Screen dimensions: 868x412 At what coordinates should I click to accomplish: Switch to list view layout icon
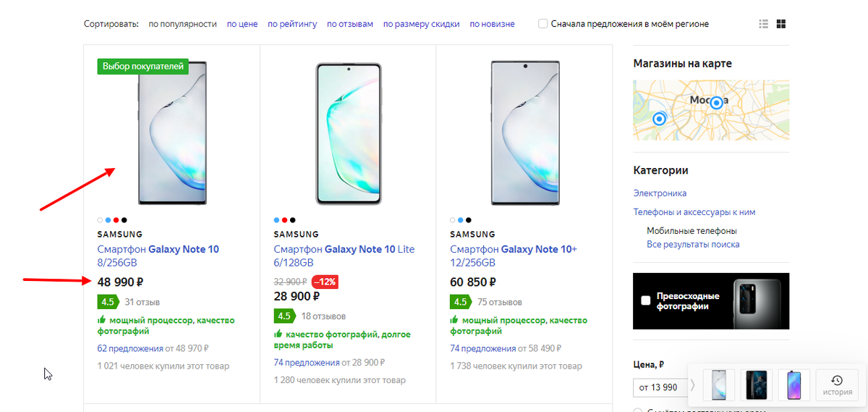pos(763,24)
